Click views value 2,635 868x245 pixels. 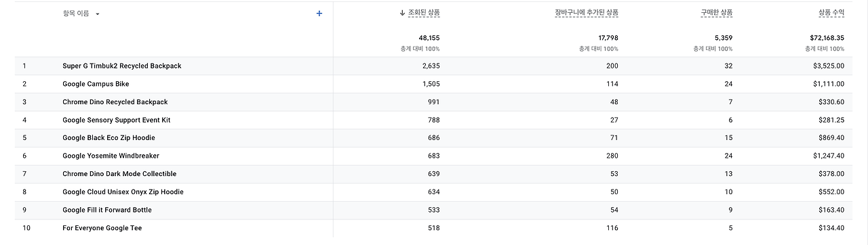coord(431,66)
